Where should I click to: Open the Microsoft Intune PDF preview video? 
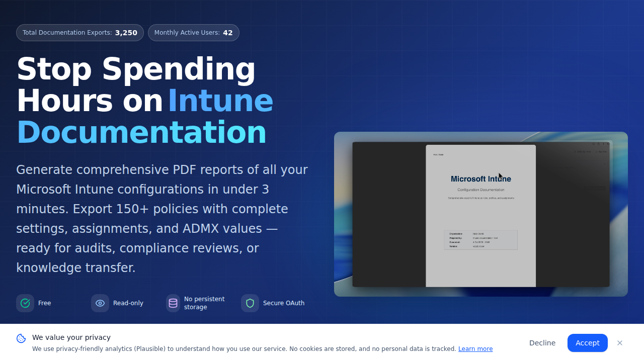[481, 214]
